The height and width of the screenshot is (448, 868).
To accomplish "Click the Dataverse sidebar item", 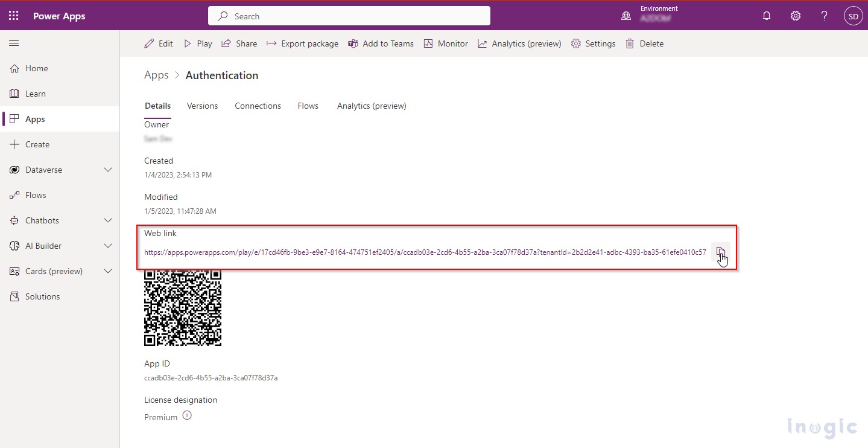I will pos(43,170).
